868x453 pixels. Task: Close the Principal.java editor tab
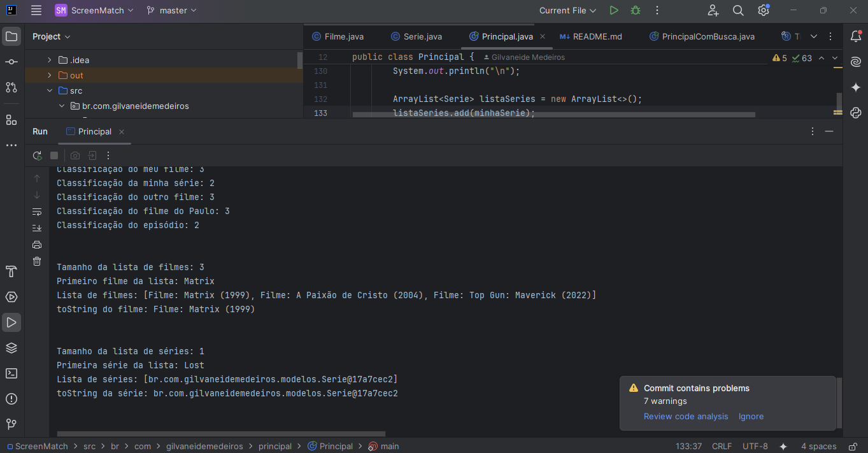(541, 36)
